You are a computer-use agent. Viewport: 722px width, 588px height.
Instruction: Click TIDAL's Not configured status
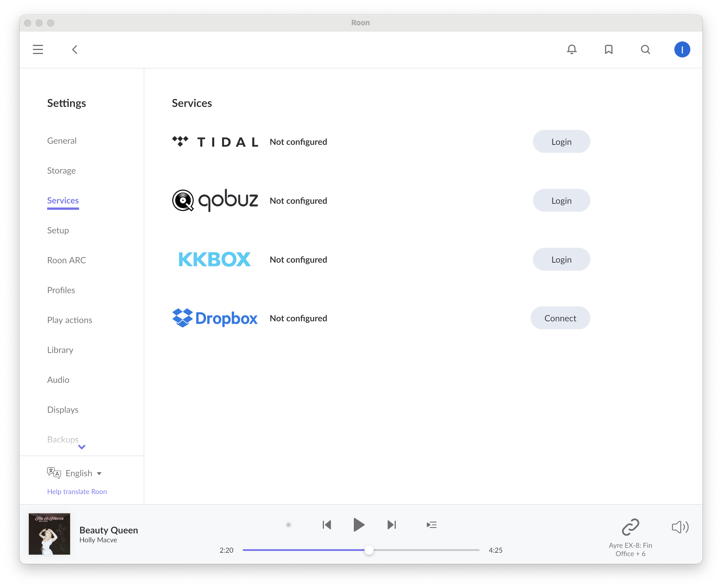[x=298, y=142]
